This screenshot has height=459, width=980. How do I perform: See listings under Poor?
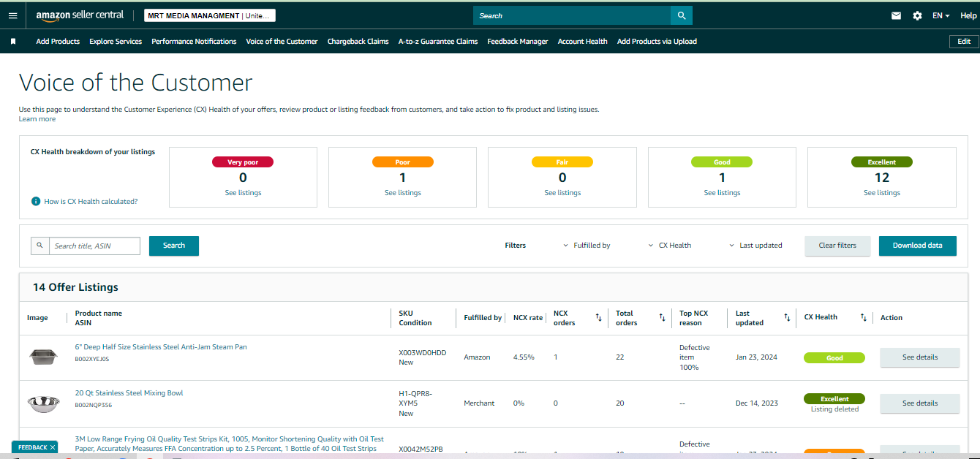pyautogui.click(x=403, y=193)
